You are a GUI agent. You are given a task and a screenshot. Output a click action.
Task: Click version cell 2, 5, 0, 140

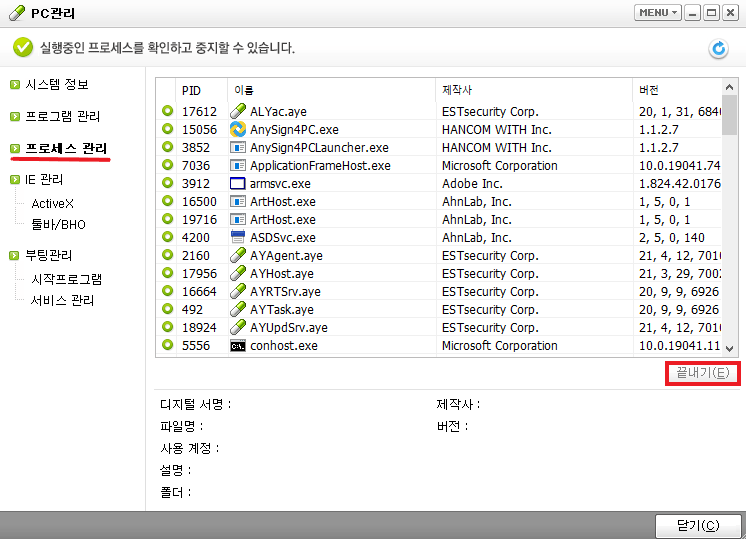[x=671, y=238]
